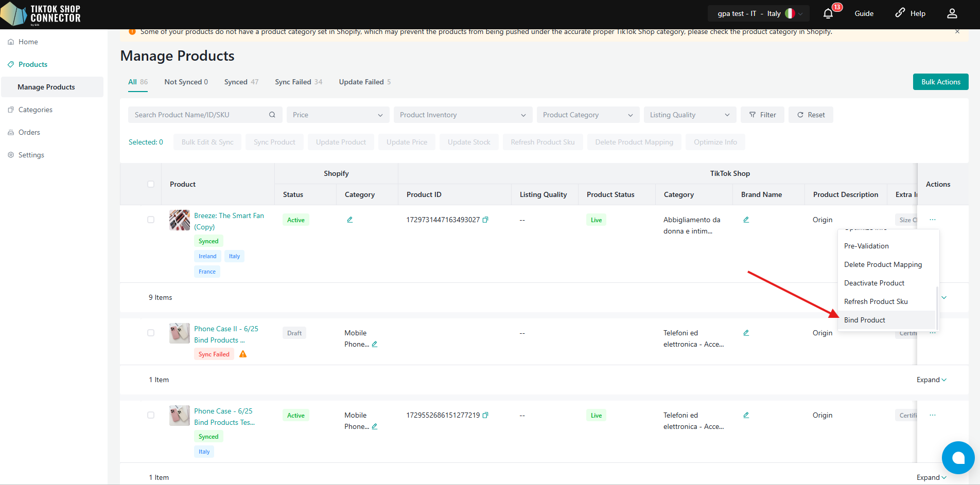Edit brand name for Phone Case II
Viewport: 980px width, 485px height.
click(746, 333)
